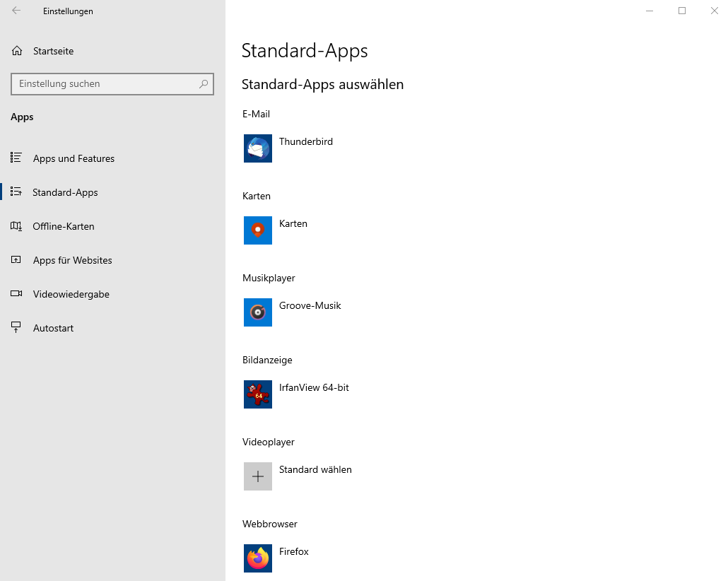Click the Firefox app icon
728x581 pixels.
[x=258, y=558]
